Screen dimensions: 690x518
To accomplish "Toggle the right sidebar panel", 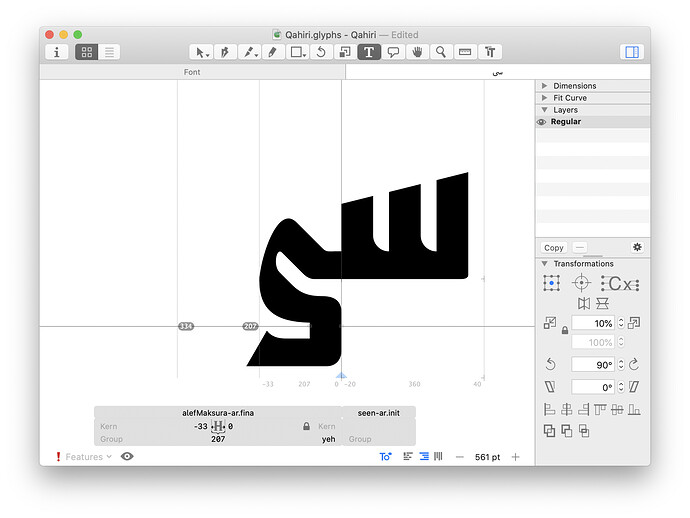I will click(x=632, y=52).
